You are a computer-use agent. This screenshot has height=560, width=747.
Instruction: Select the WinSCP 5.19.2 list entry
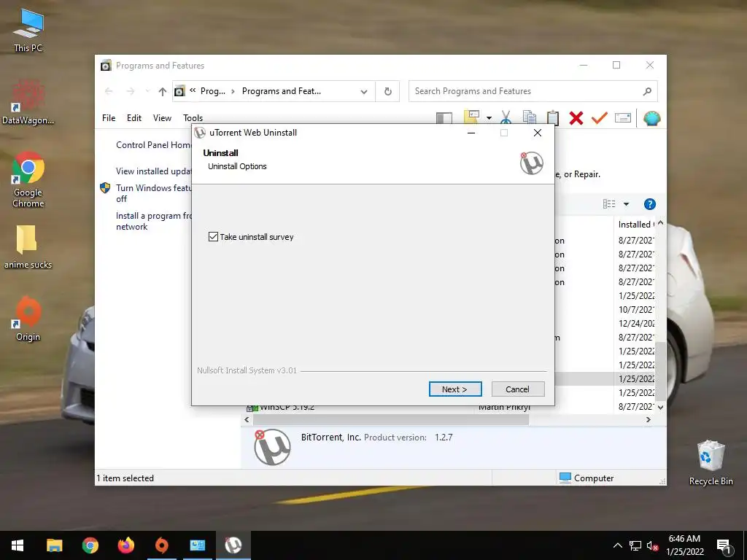tap(287, 407)
